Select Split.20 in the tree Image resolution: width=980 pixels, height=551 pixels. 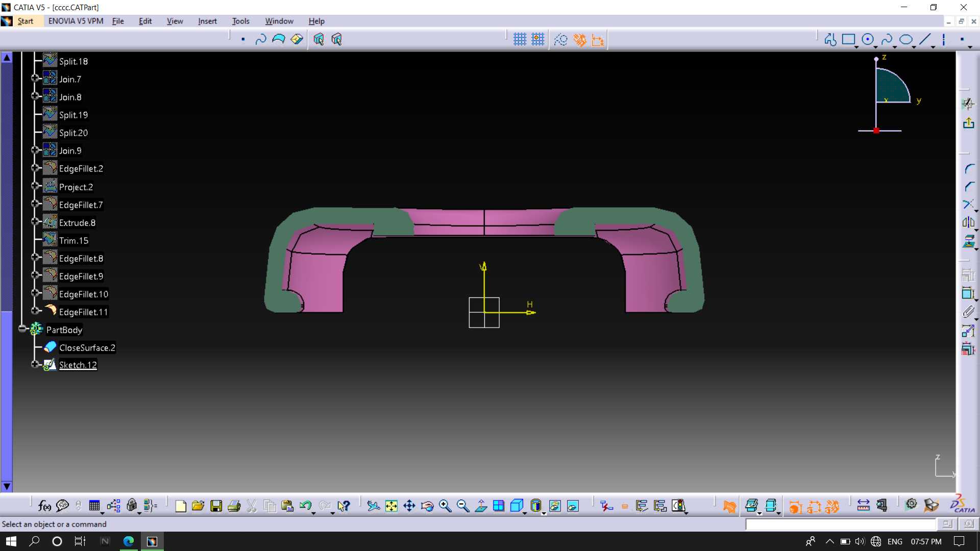pos(73,133)
